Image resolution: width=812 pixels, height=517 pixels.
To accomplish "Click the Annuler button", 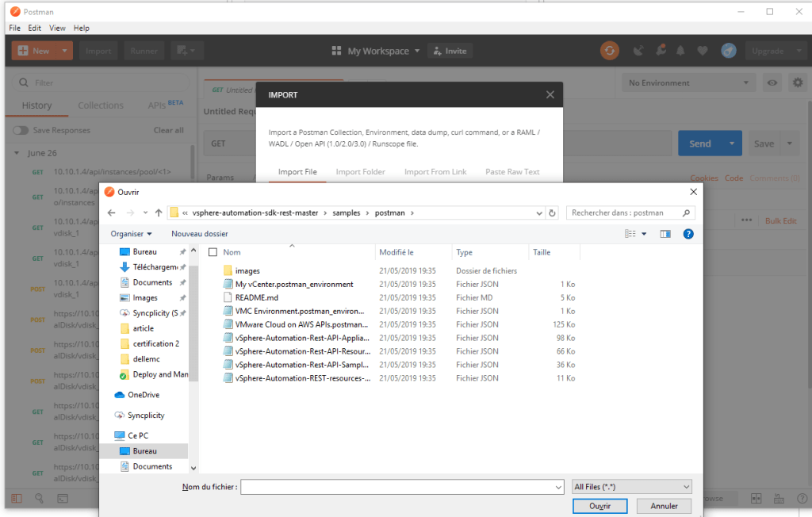I will coord(664,505).
